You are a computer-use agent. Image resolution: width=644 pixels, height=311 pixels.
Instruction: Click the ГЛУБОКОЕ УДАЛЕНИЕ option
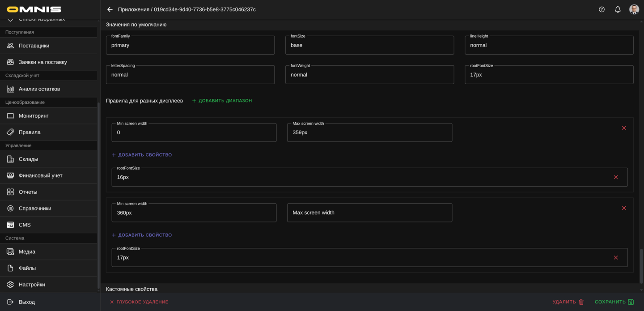pyautogui.click(x=139, y=302)
